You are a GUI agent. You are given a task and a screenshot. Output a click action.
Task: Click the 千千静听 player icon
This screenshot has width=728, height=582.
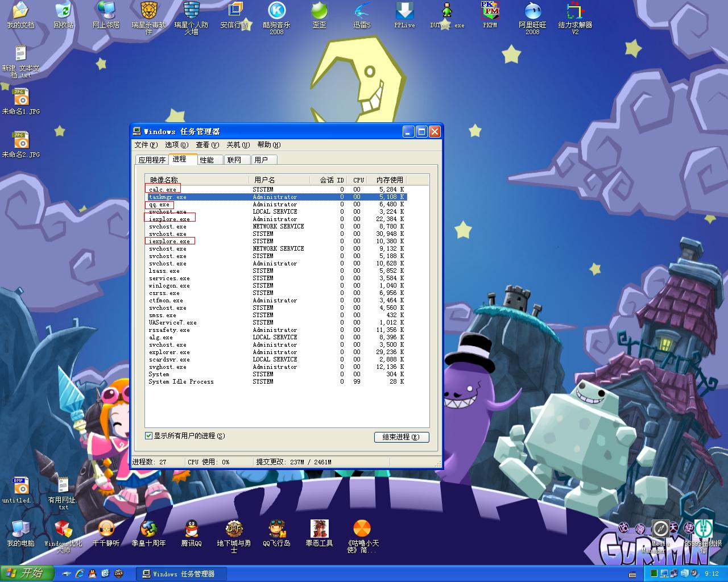[106, 533]
